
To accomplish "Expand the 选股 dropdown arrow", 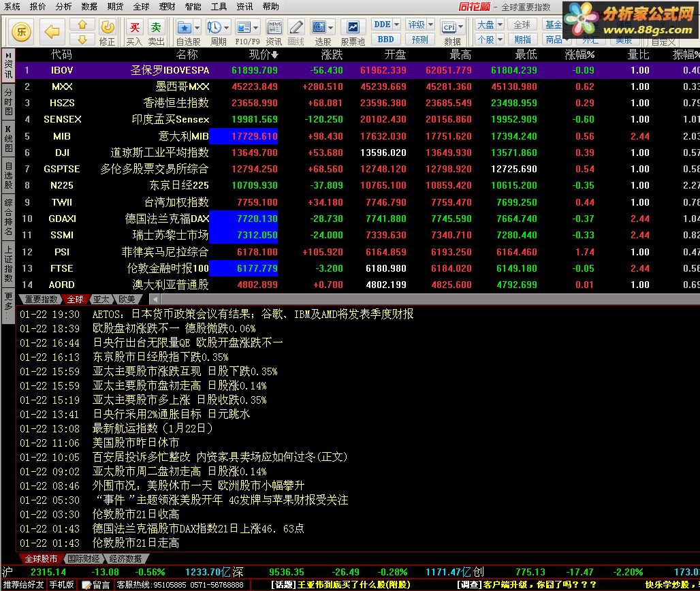I will tap(331, 28).
